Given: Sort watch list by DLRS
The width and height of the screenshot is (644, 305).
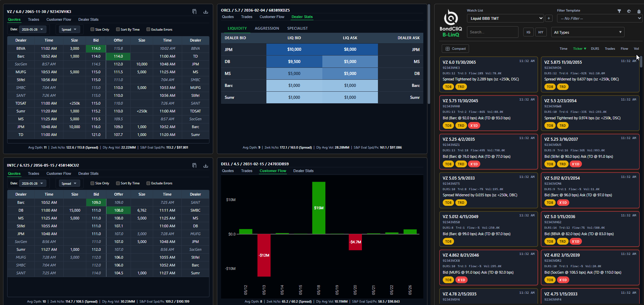Looking at the screenshot, I should pyautogui.click(x=595, y=49).
